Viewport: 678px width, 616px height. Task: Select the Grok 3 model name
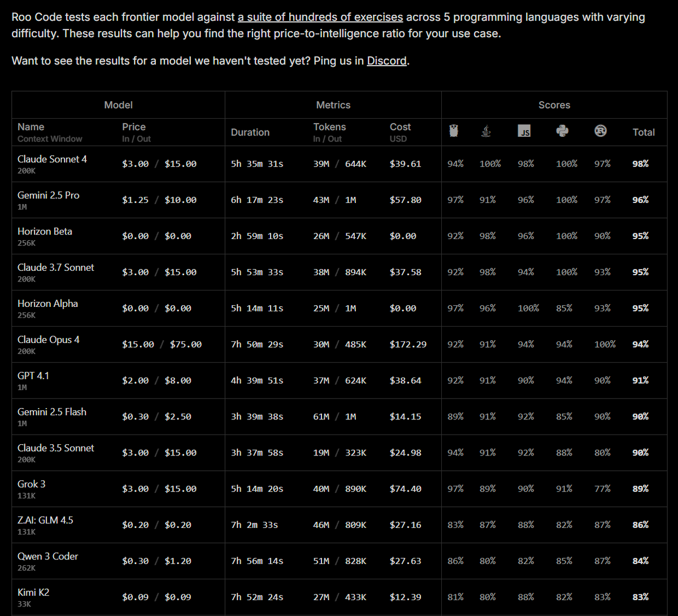click(x=32, y=484)
